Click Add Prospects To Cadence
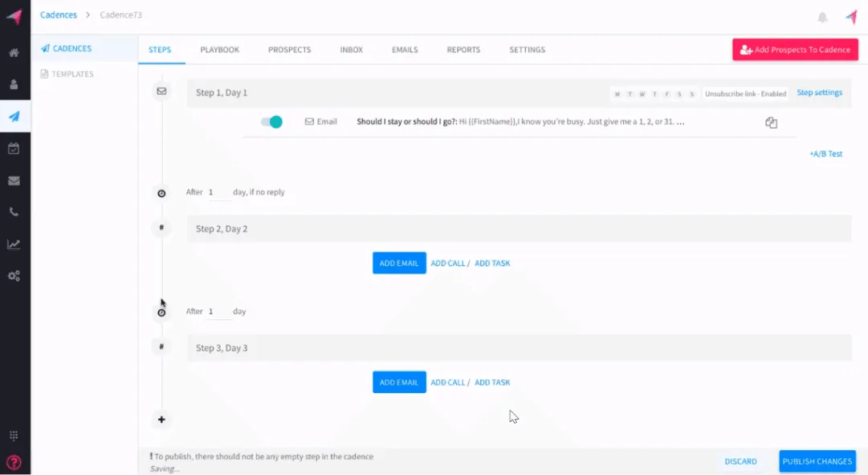This screenshot has width=868, height=475. point(794,49)
